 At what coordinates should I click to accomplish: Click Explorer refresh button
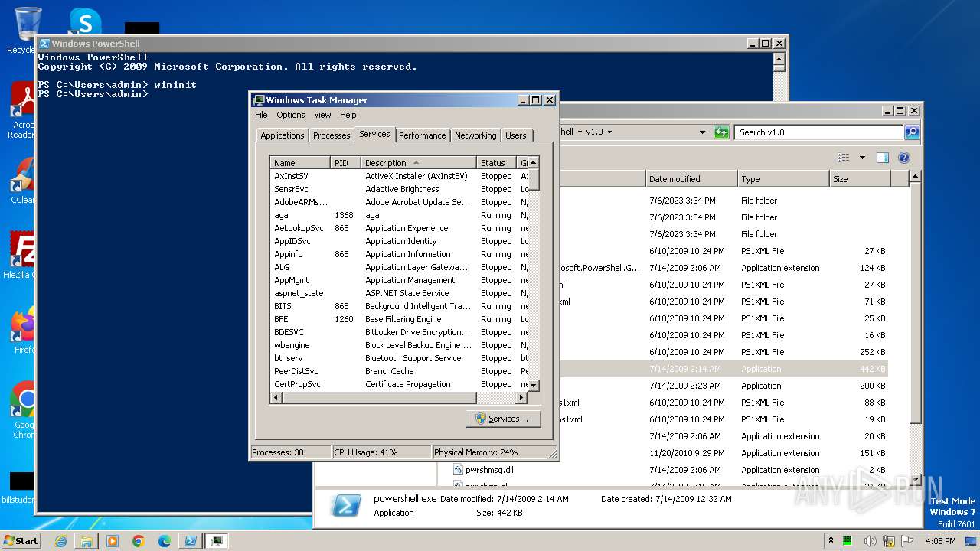[x=721, y=132]
